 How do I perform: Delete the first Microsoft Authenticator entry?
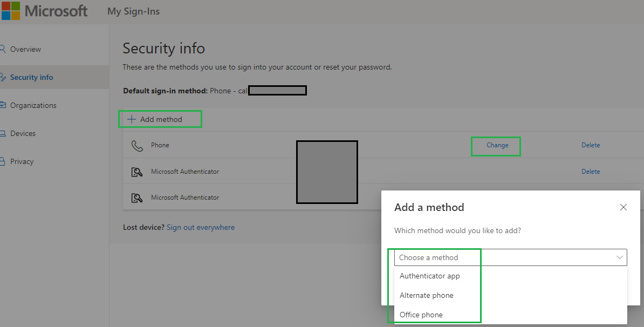point(591,171)
